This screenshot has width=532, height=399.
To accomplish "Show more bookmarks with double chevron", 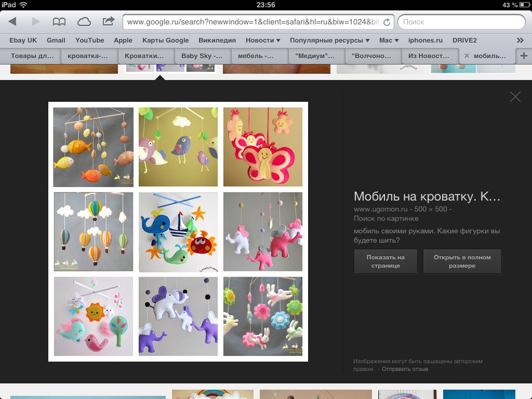I will pos(520,40).
